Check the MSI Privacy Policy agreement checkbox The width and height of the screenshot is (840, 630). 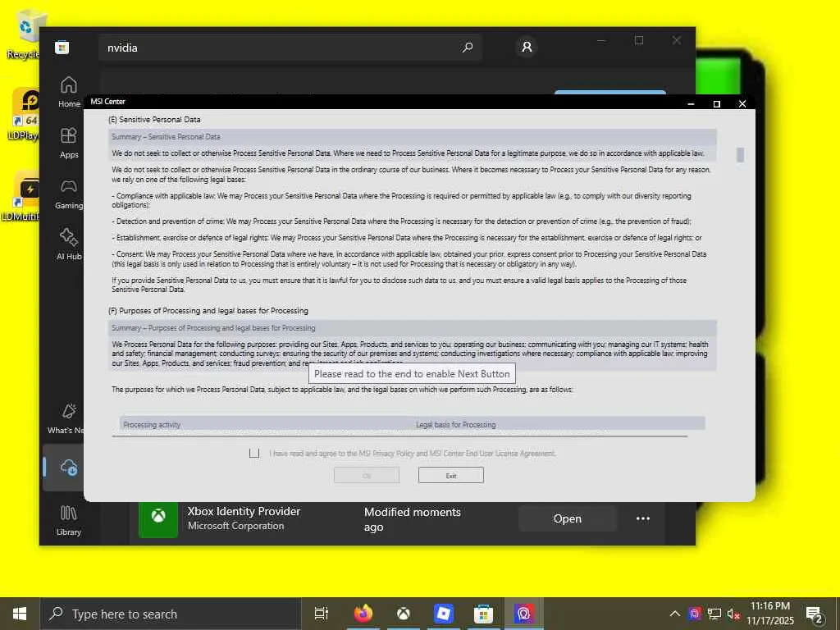(254, 453)
